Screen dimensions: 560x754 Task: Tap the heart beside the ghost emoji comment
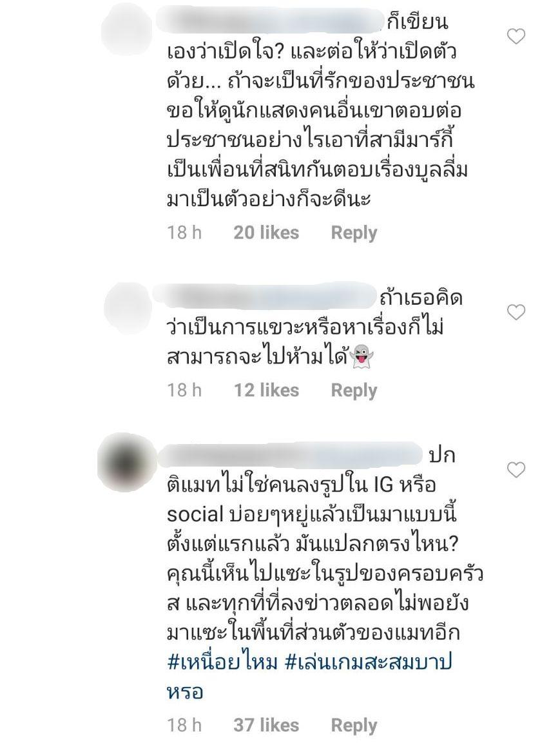click(516, 313)
